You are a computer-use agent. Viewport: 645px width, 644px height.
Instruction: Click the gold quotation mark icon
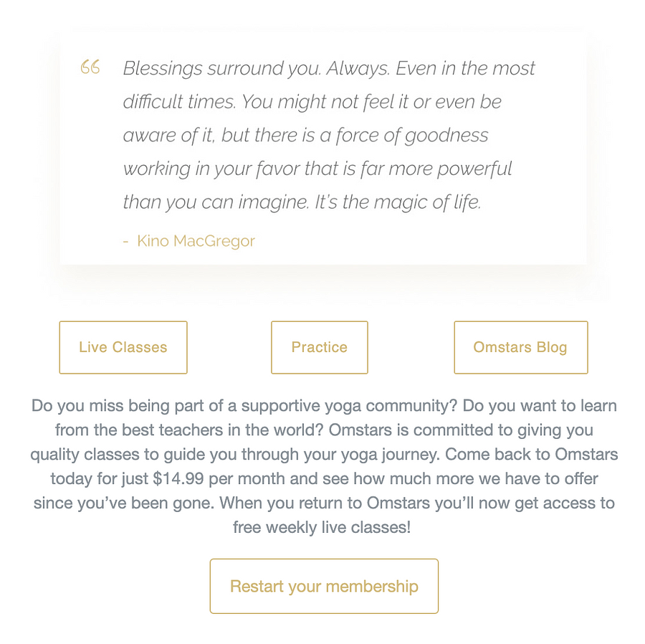[x=90, y=67]
